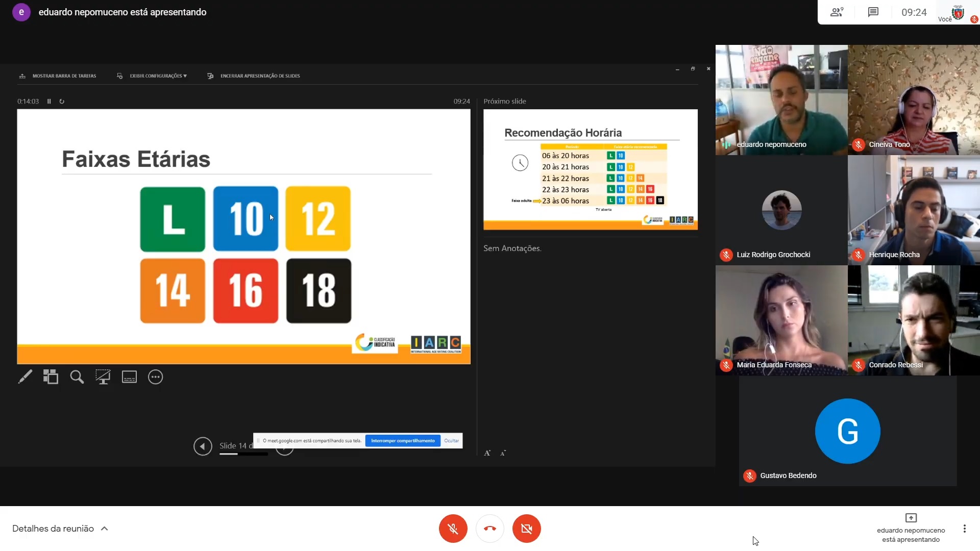
Task: Open the meeting chat icon
Action: [873, 12]
